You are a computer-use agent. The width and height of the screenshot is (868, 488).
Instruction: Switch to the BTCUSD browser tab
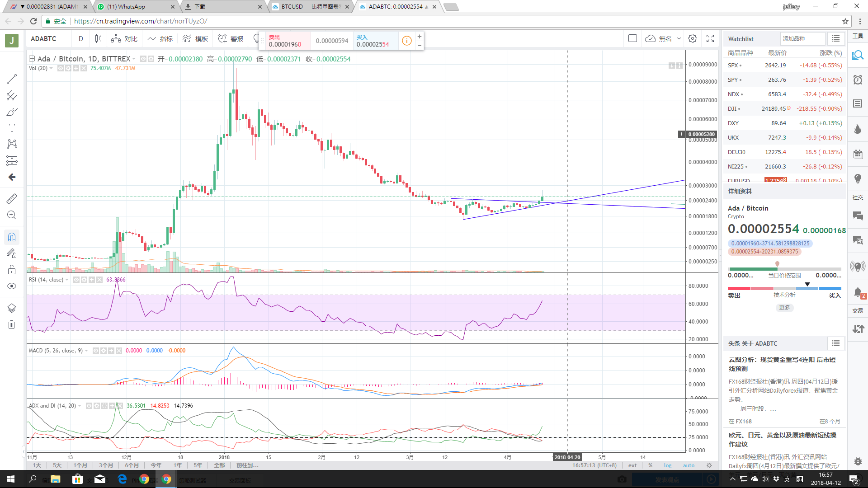pos(310,7)
